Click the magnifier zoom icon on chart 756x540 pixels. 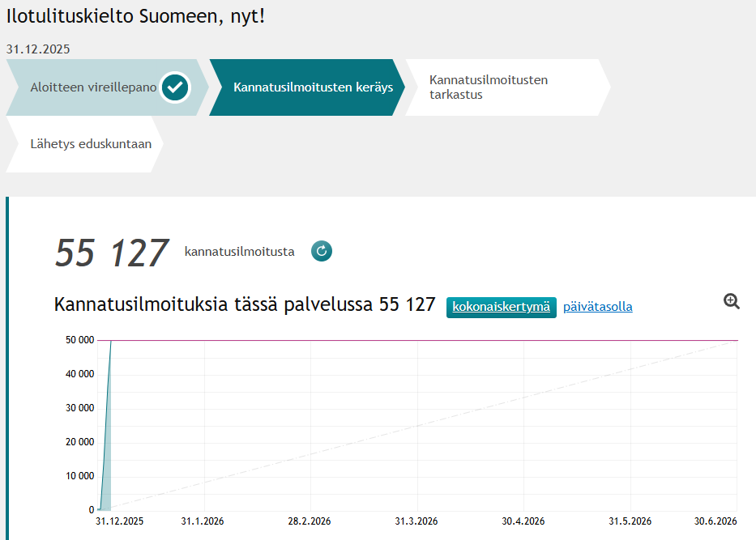coord(732,301)
